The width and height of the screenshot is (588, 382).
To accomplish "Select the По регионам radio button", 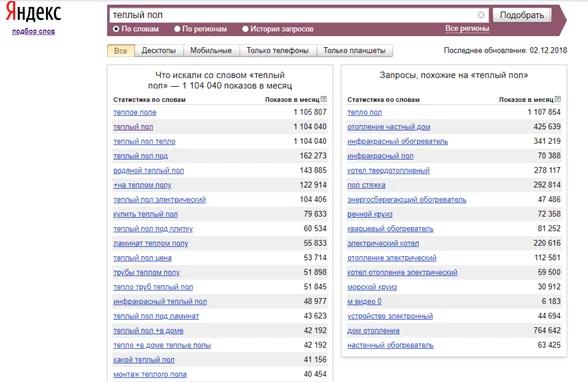I will pyautogui.click(x=177, y=29).
